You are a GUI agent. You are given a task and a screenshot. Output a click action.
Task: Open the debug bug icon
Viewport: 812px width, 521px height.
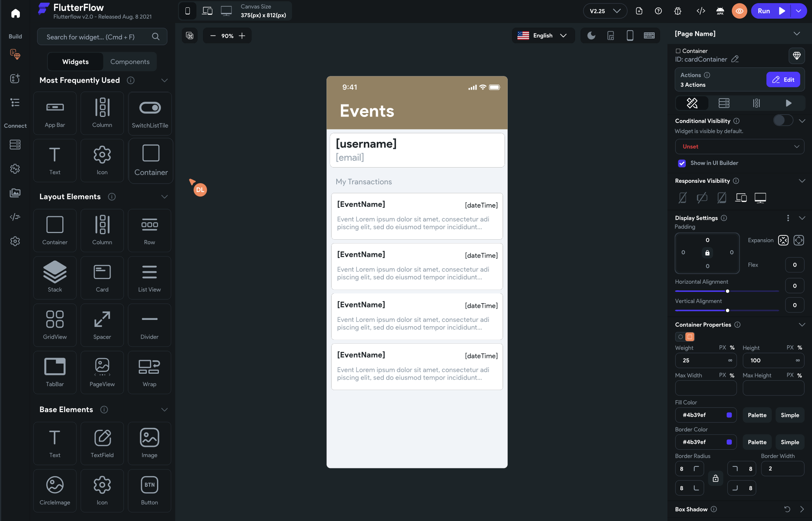click(678, 11)
